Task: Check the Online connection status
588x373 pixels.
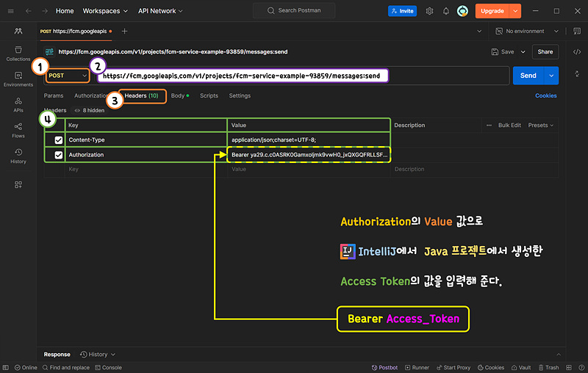Action: click(26, 367)
